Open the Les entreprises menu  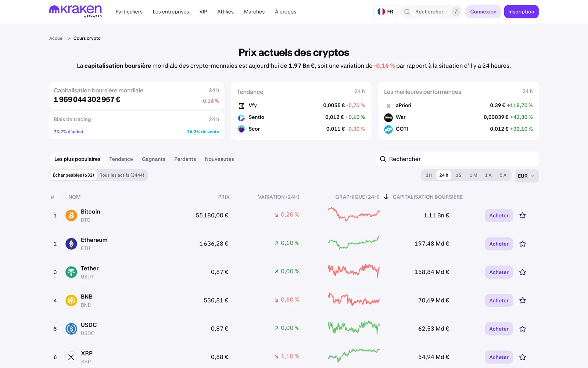[171, 12]
